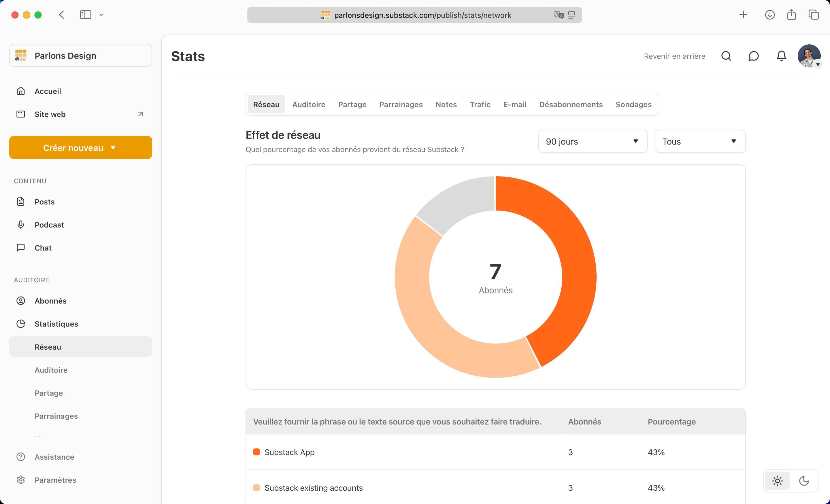Click the Safari address bar URL

tap(422, 15)
